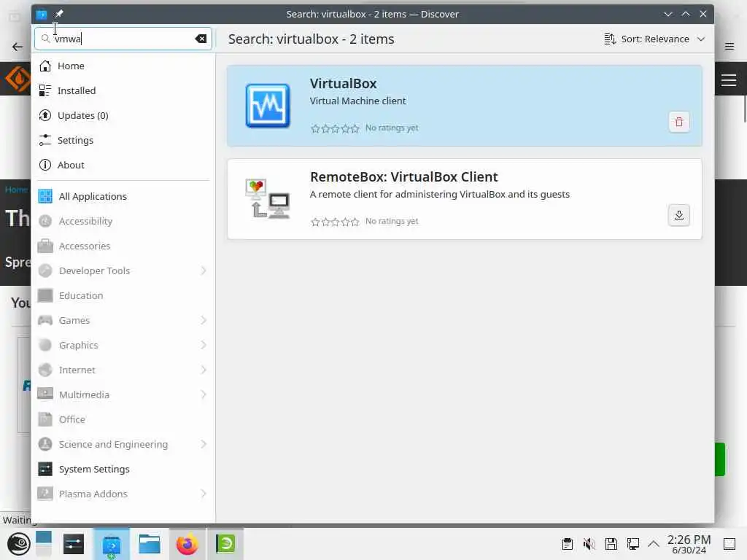Open webpage menu icon on dark header
Screen dimensions: 747x560
point(729,80)
